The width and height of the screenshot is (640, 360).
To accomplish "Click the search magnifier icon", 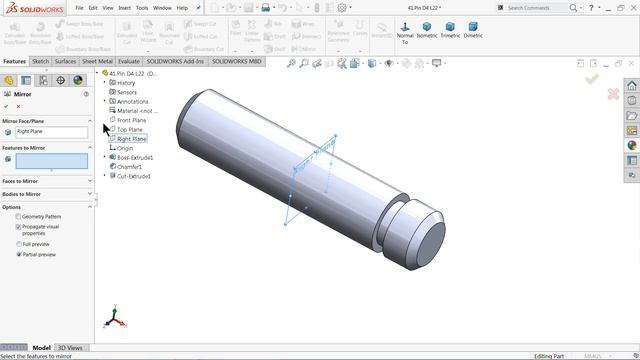I will tap(573, 8).
